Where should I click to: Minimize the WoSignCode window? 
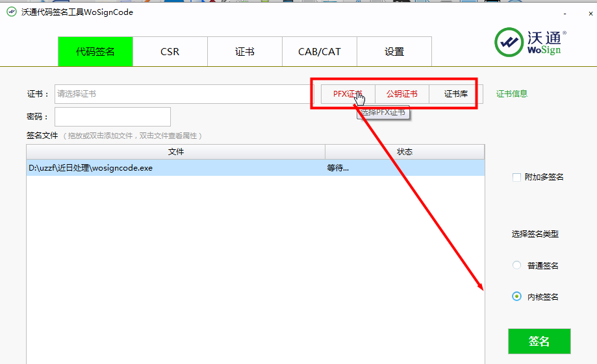tap(565, 14)
